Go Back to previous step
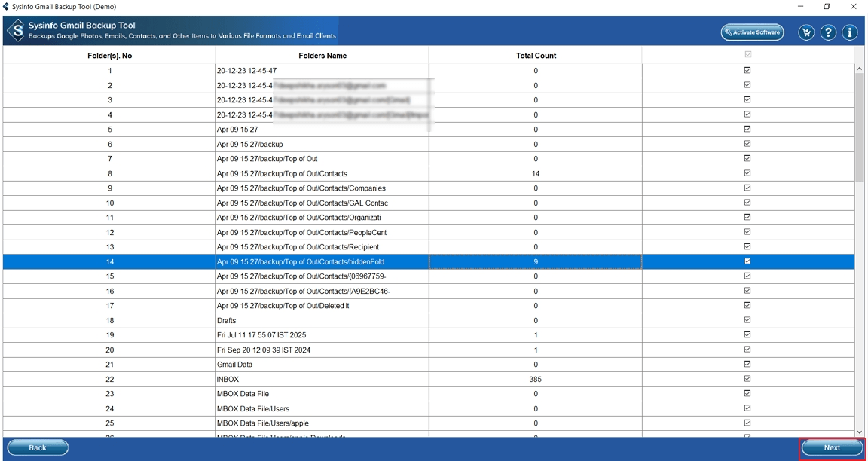The height and width of the screenshot is (461, 868). (x=38, y=447)
